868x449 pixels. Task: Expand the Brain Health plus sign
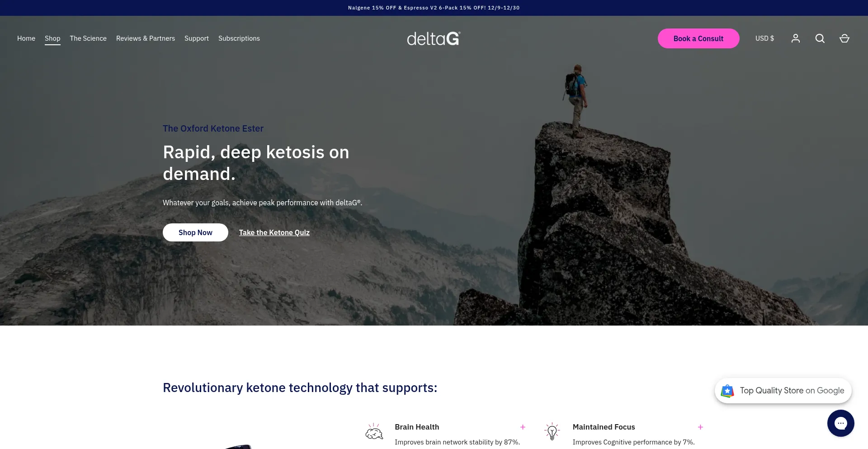(523, 427)
